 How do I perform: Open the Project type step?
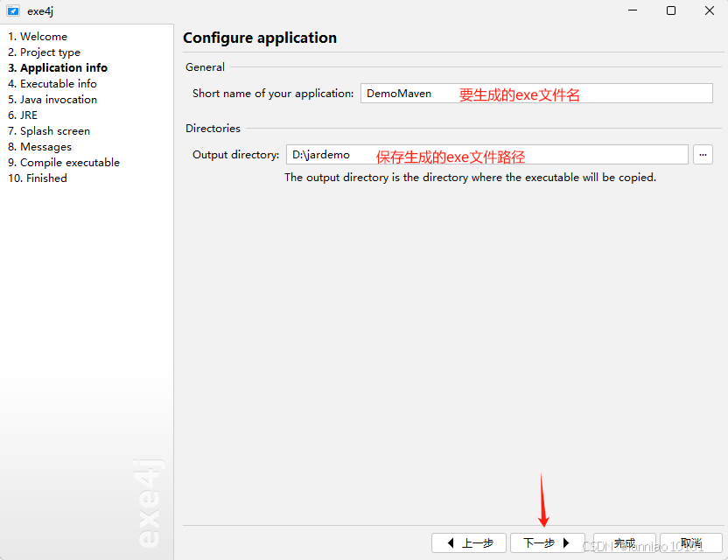click(x=44, y=52)
